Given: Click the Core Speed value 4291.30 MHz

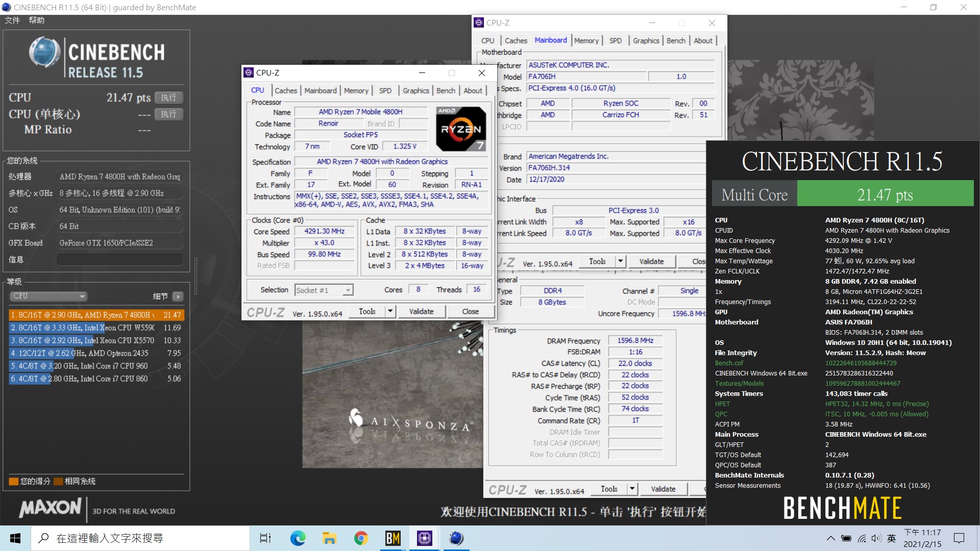Looking at the screenshot, I should (x=324, y=231).
